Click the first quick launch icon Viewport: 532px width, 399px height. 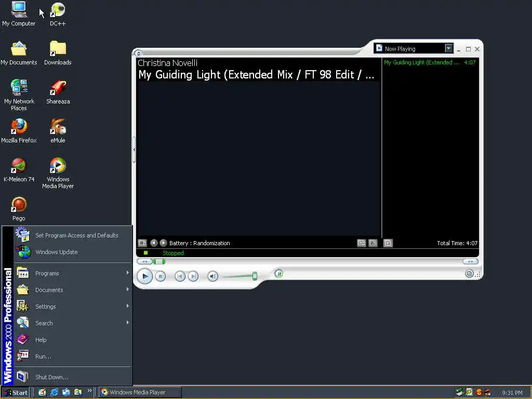(x=42, y=392)
